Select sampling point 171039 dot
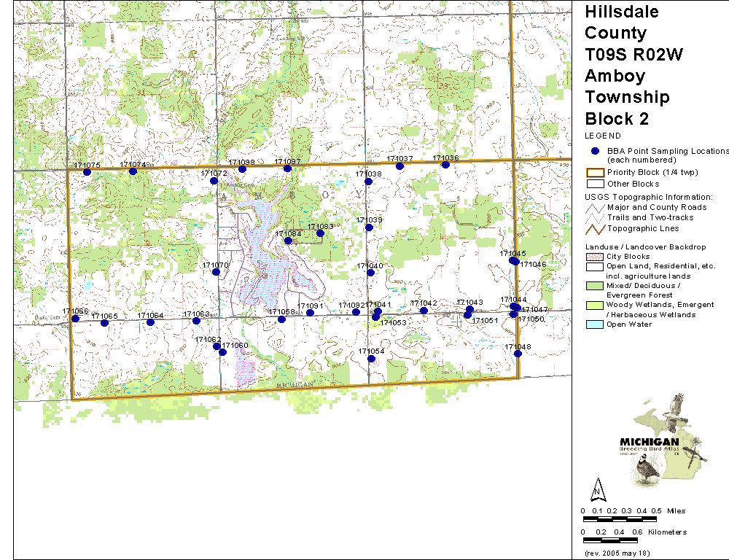 point(370,227)
